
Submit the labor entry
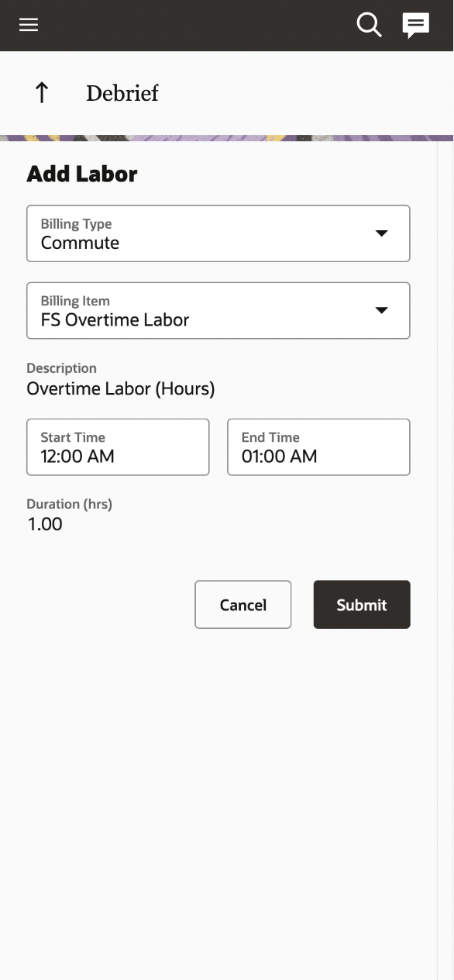coord(362,605)
